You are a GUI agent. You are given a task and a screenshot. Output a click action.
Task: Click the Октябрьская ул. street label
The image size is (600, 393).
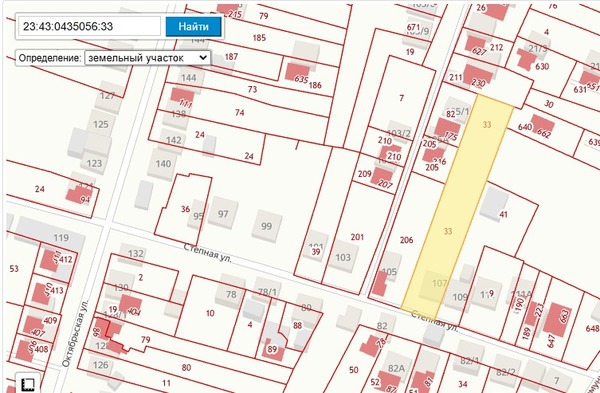point(75,333)
